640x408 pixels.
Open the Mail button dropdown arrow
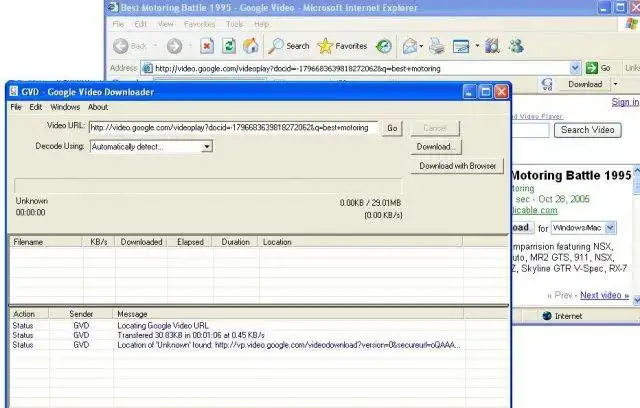421,46
